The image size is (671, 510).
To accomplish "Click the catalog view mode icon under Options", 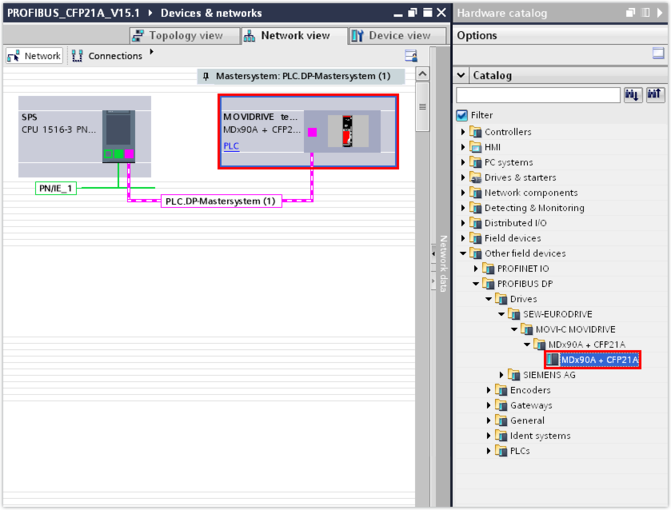I will (x=658, y=54).
